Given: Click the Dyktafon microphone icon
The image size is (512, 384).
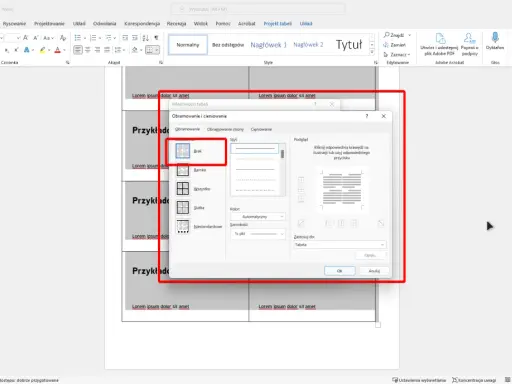Looking at the screenshot, I should [495, 37].
